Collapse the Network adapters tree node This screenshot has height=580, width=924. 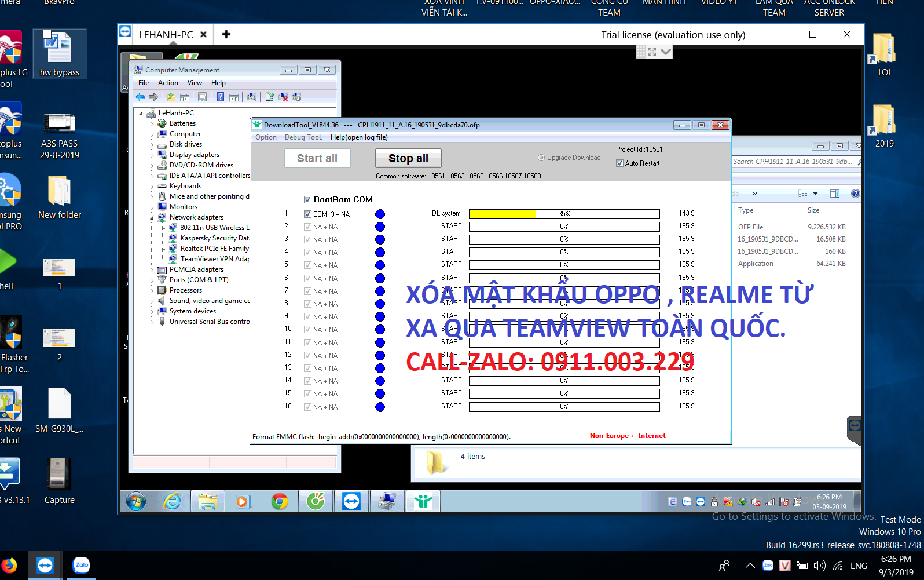[152, 218]
